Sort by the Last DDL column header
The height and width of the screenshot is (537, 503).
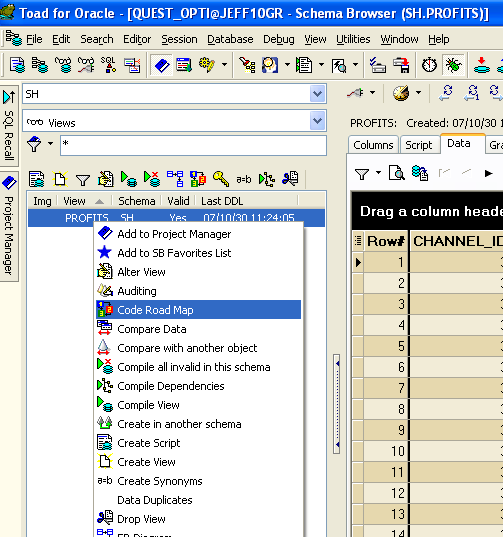[247, 201]
